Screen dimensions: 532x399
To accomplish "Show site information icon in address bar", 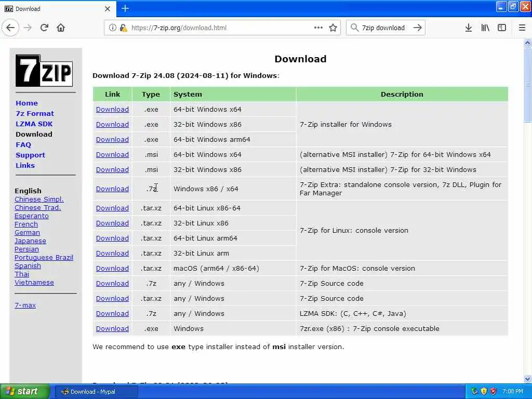I will point(112,28).
